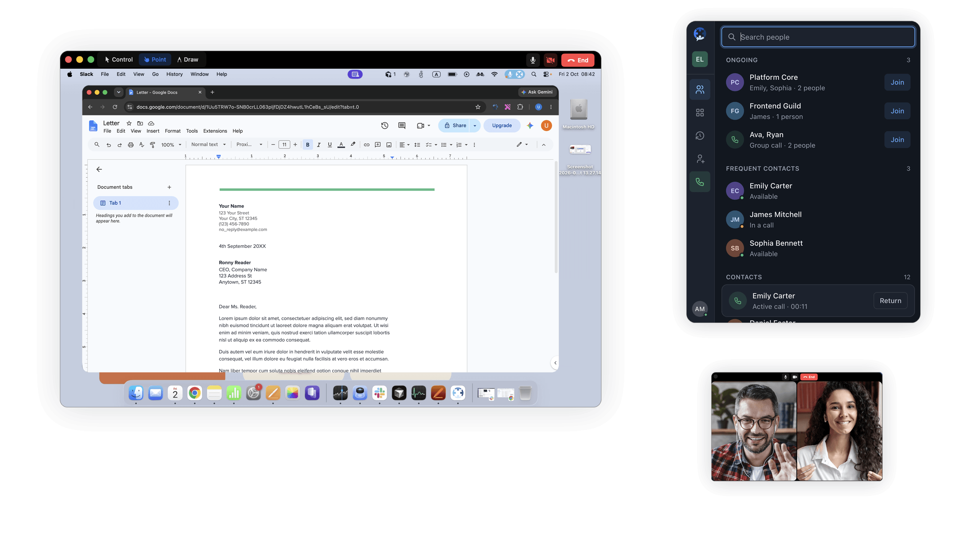Open the comments icon in Docs

tap(402, 125)
